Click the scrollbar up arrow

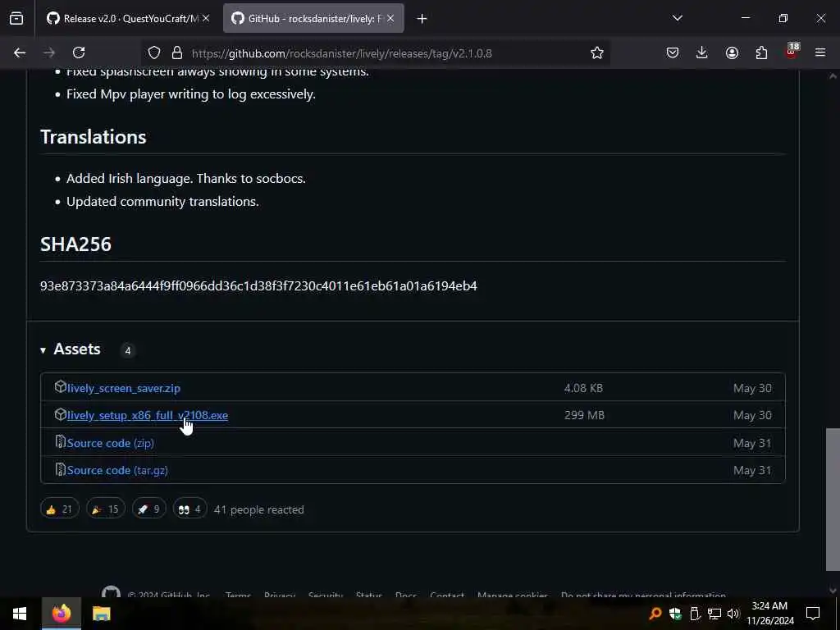click(833, 76)
